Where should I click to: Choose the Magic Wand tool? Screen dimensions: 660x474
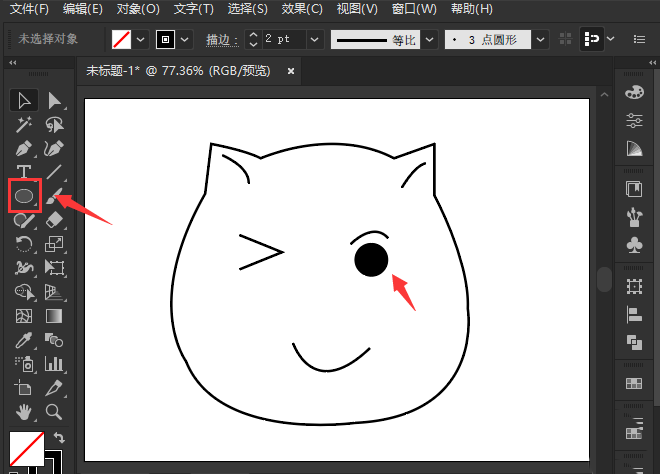point(24,124)
